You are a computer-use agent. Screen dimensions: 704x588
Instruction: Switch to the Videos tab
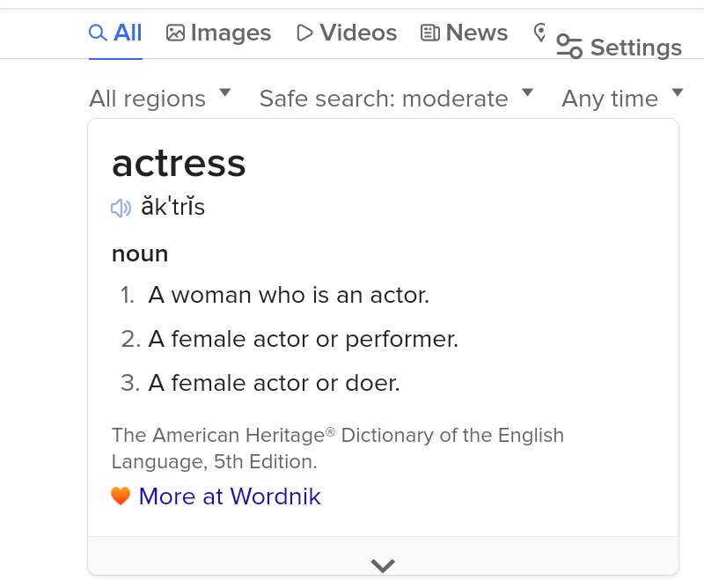[x=358, y=33]
